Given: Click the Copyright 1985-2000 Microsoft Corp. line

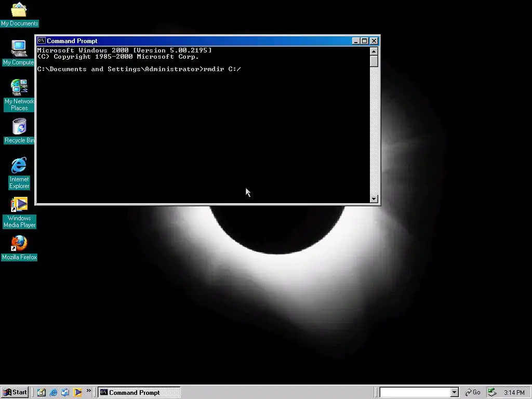Looking at the screenshot, I should tap(118, 57).
